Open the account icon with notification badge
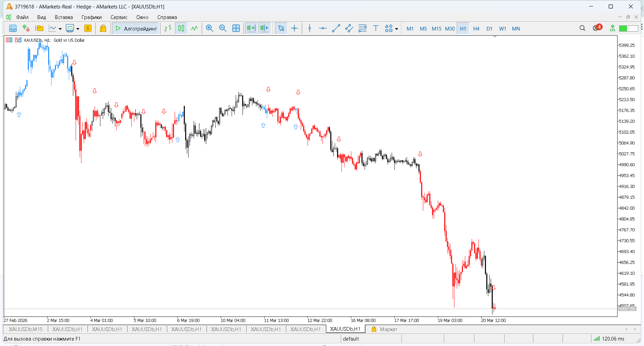644x346 pixels. tap(597, 27)
